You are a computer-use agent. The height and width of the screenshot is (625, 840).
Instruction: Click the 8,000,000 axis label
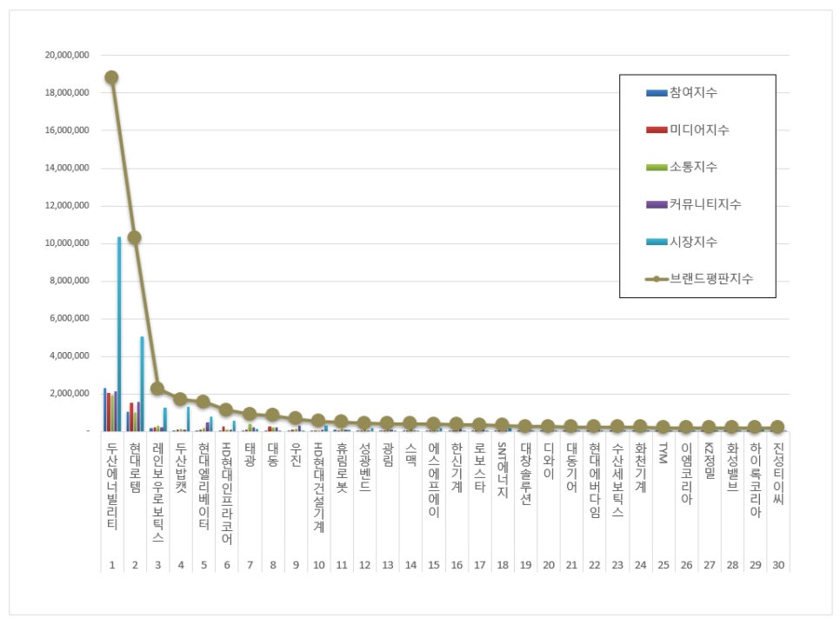[x=70, y=280]
